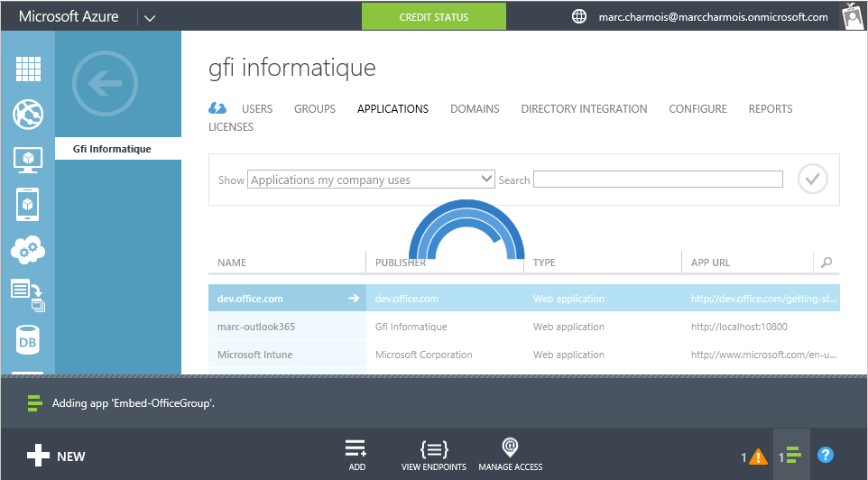Switch to the DOMAINS tab
Image resolution: width=868 pixels, height=480 pixels.
pos(475,109)
